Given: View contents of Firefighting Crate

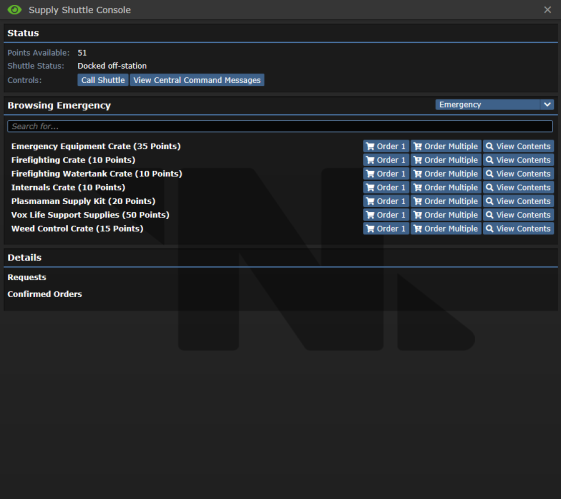Looking at the screenshot, I should click(518, 160).
